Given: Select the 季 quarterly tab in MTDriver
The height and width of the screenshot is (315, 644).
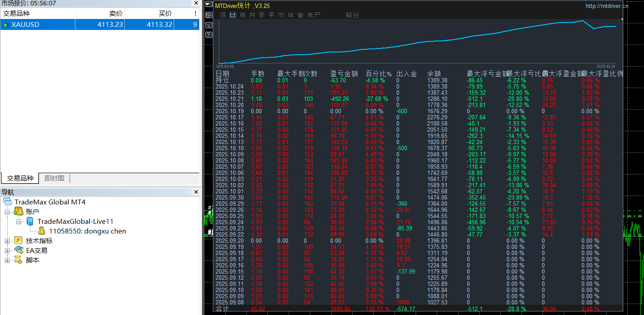Looking at the screenshot, I should [x=262, y=15].
